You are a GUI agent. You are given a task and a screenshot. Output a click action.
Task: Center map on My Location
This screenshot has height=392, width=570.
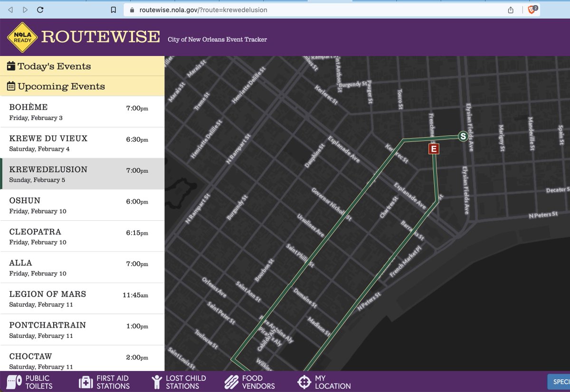click(324, 382)
